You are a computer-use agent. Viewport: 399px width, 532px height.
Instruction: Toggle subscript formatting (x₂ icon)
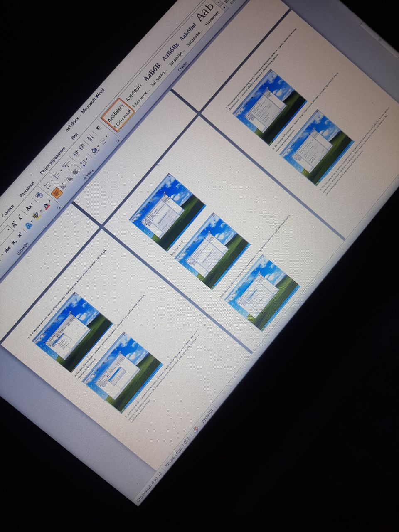pos(14,242)
